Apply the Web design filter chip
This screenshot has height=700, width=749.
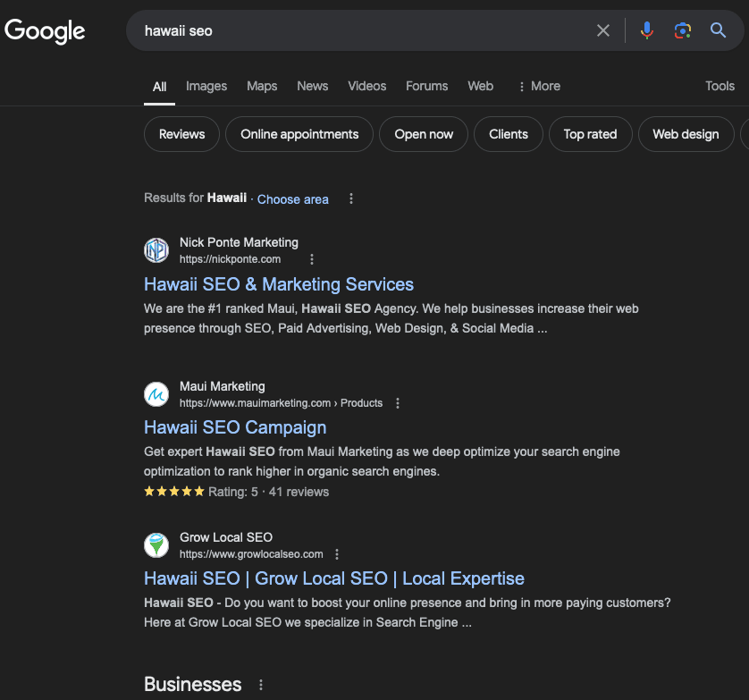tap(686, 134)
